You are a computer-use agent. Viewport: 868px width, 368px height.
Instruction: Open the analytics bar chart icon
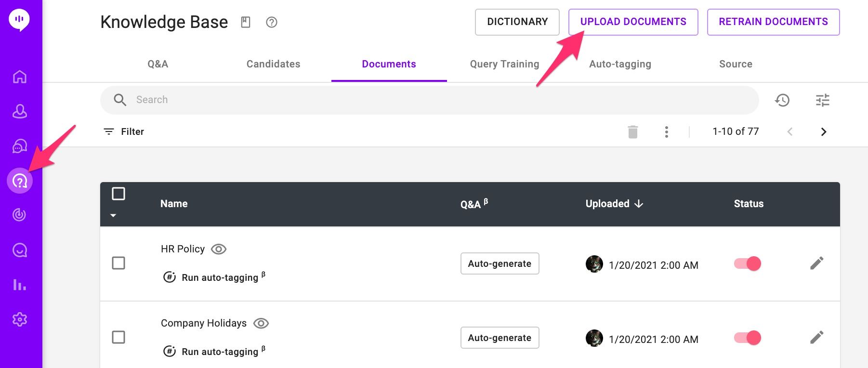click(x=20, y=285)
